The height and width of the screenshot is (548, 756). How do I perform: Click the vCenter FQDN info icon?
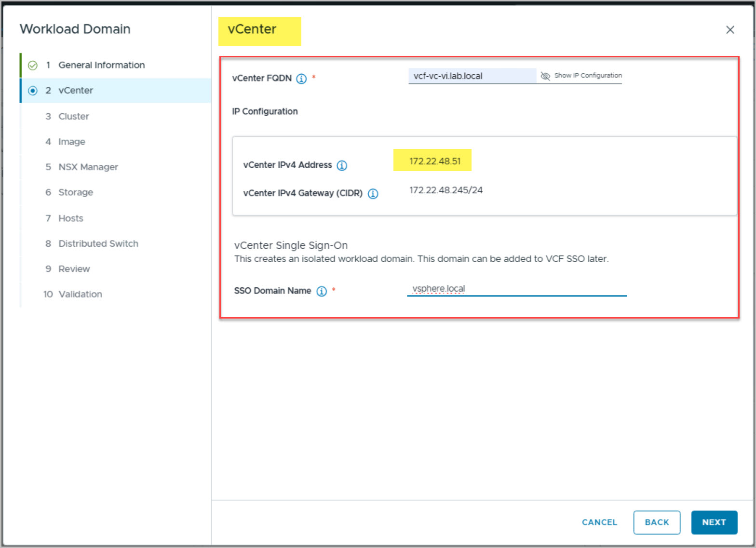click(301, 79)
